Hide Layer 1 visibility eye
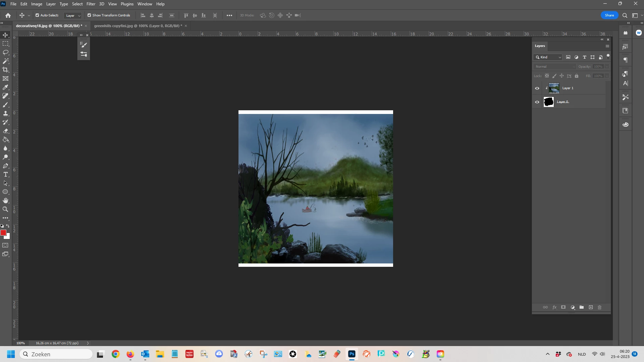Image resolution: width=644 pixels, height=362 pixels. click(x=537, y=88)
